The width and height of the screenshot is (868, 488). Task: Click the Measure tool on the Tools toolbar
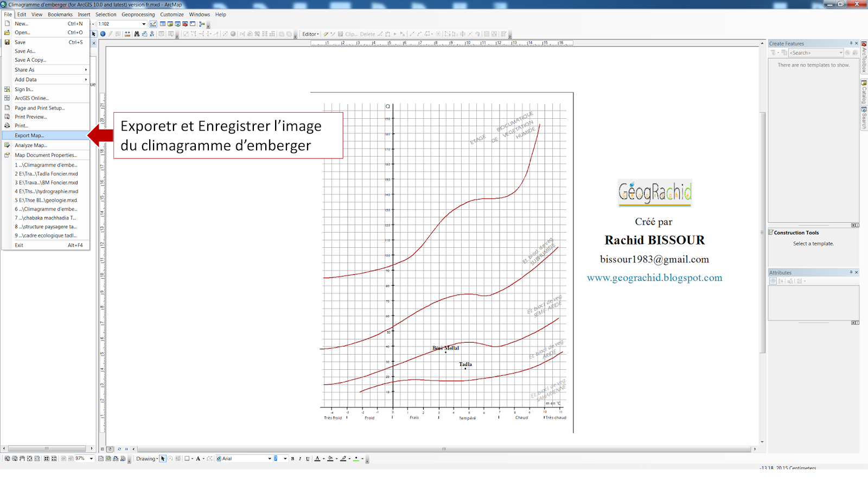[x=127, y=34]
